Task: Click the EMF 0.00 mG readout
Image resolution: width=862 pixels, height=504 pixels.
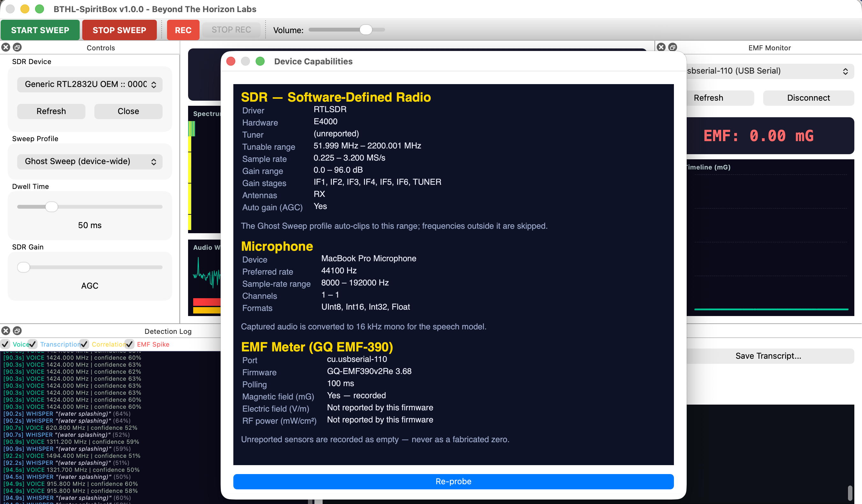Action: coord(758,136)
